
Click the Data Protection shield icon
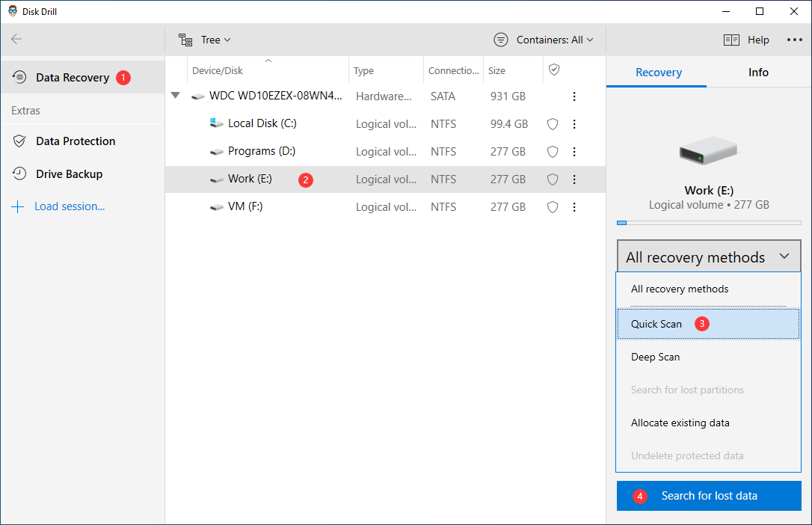click(19, 141)
